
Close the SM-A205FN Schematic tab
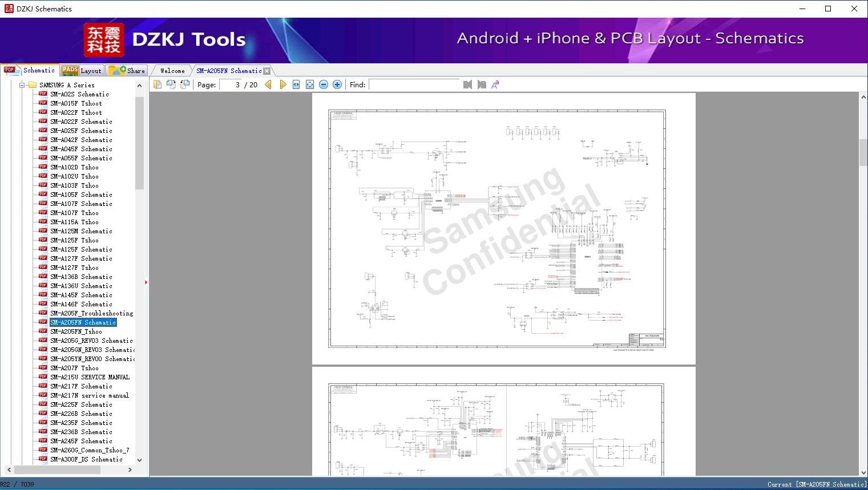coord(267,71)
